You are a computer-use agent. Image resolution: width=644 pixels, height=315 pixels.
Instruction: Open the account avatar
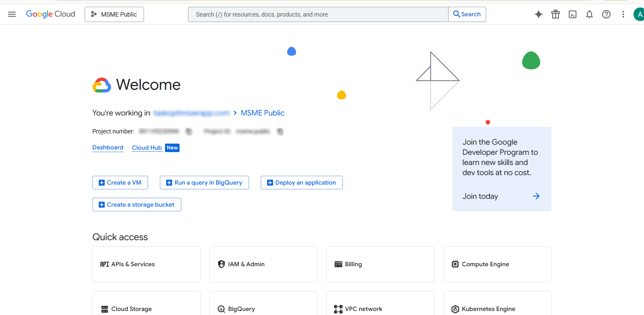[x=639, y=14]
